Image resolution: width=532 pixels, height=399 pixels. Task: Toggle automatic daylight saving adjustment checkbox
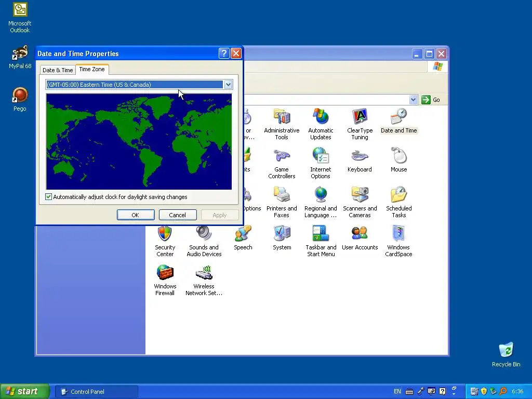point(48,197)
